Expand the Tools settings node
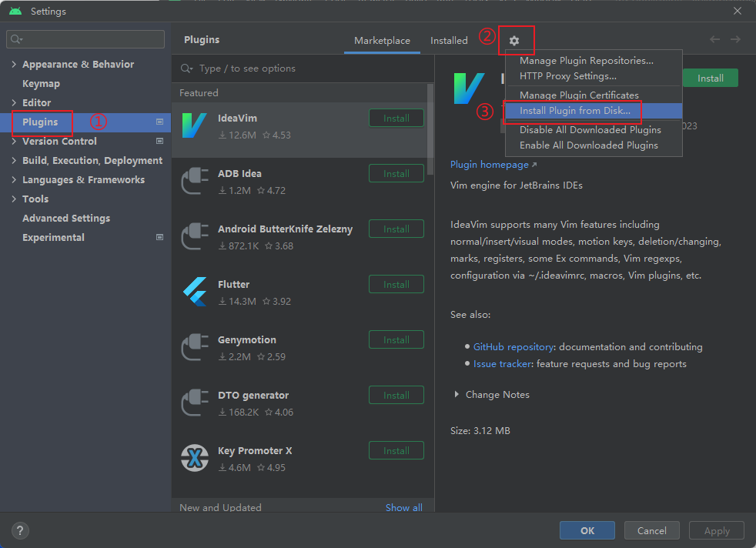756x548 pixels. click(x=14, y=199)
